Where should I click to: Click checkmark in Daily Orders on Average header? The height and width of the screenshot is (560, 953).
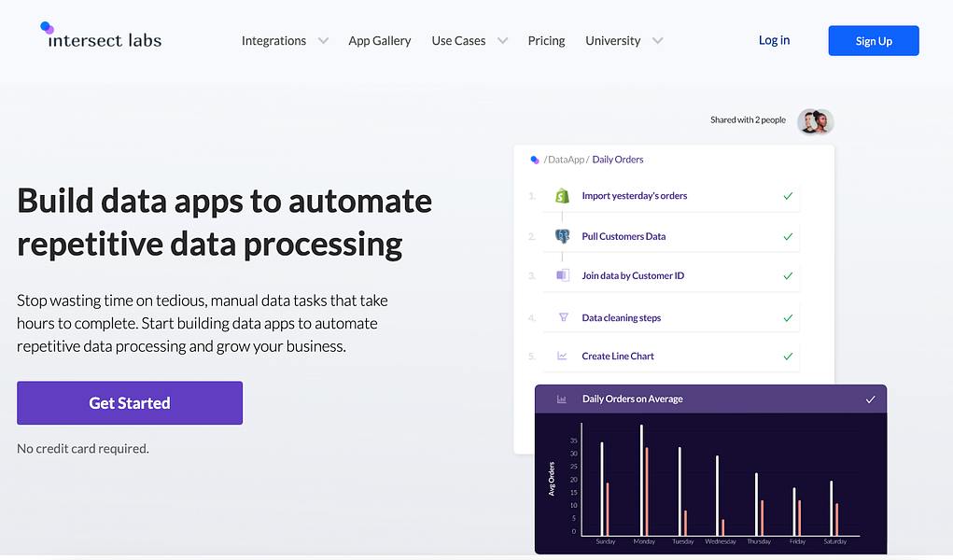870,399
